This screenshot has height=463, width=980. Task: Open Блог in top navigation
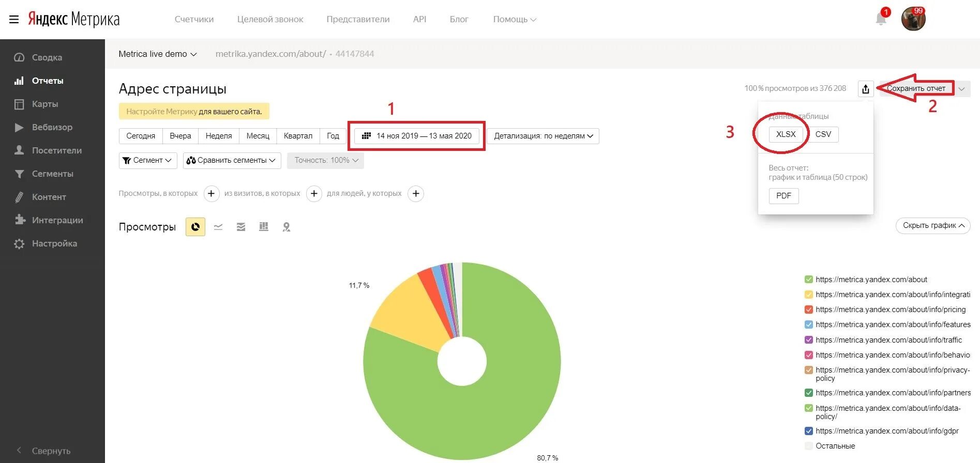pos(459,19)
